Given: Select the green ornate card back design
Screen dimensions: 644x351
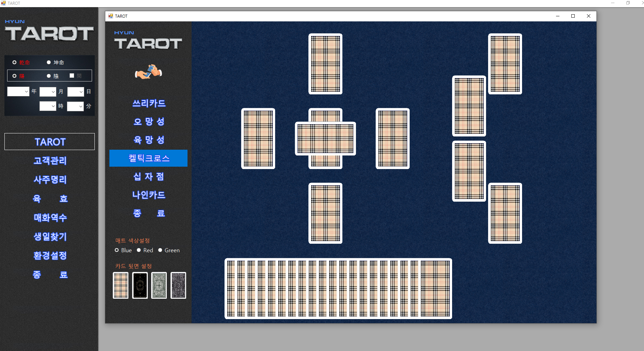Looking at the screenshot, I should pyautogui.click(x=159, y=285).
